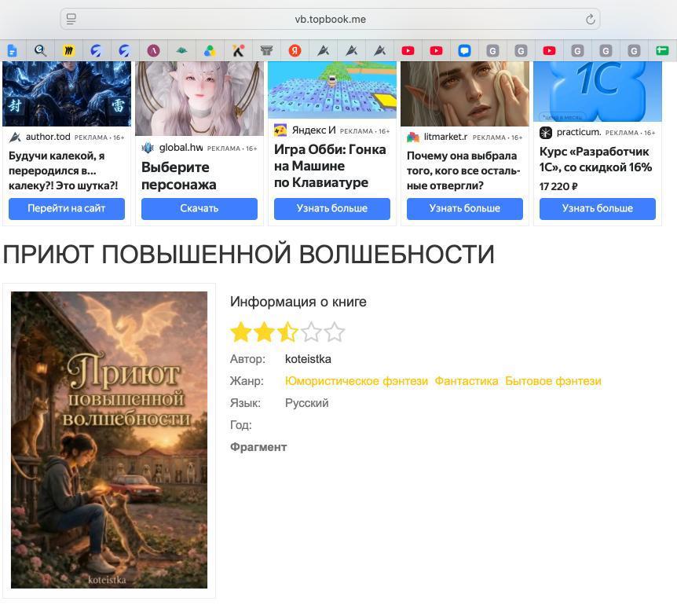Open the Google Docs favorite tab icon
Image resolution: width=677 pixels, height=616 pixels.
[13, 51]
